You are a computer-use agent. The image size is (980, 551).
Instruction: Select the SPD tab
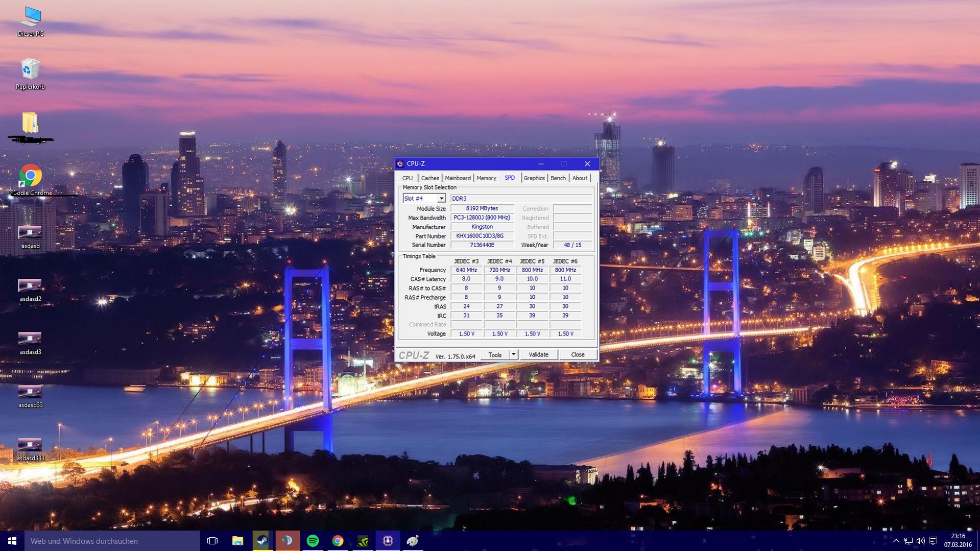tap(510, 178)
